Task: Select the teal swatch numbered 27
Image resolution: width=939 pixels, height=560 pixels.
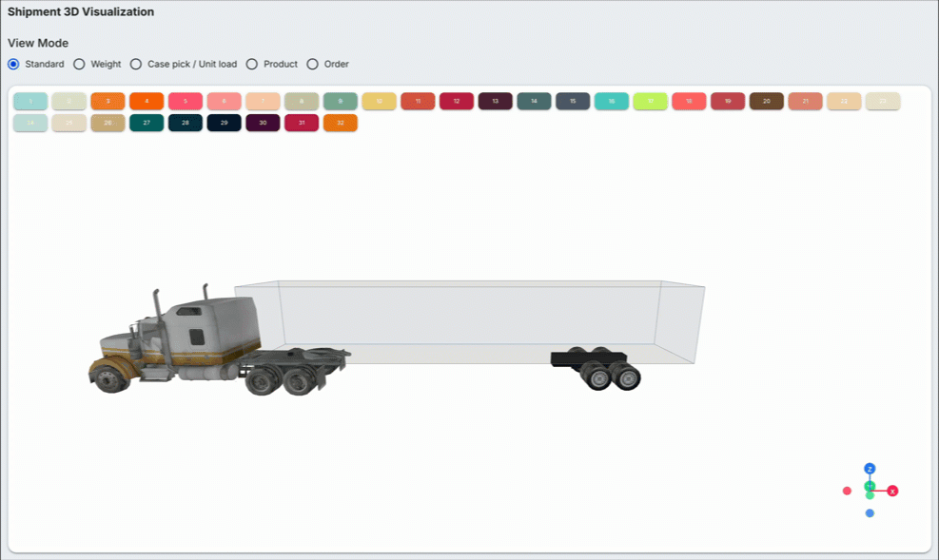Action: coord(147,123)
